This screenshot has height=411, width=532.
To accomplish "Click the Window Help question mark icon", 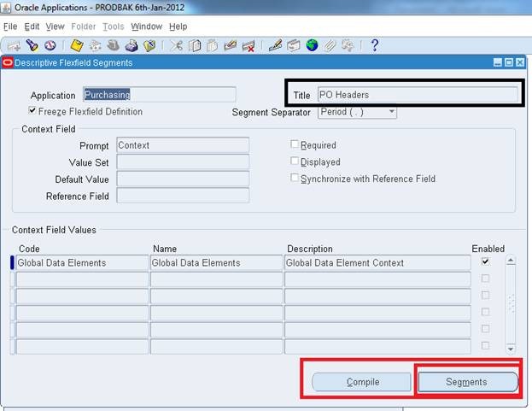I will coord(375,45).
